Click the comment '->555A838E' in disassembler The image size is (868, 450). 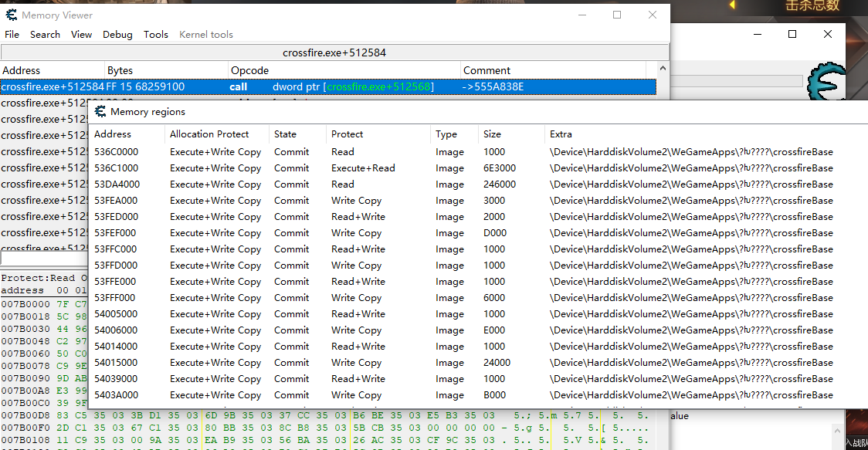(493, 87)
